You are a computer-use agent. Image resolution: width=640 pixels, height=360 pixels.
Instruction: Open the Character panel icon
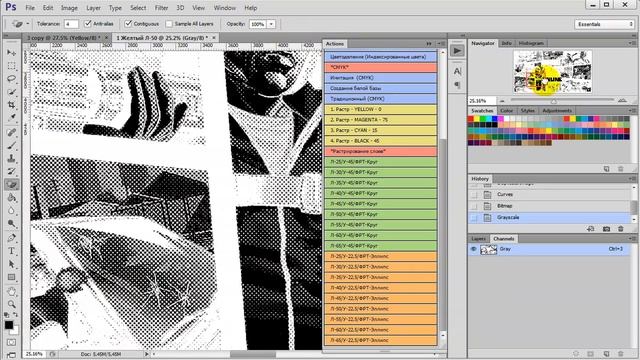(457, 71)
